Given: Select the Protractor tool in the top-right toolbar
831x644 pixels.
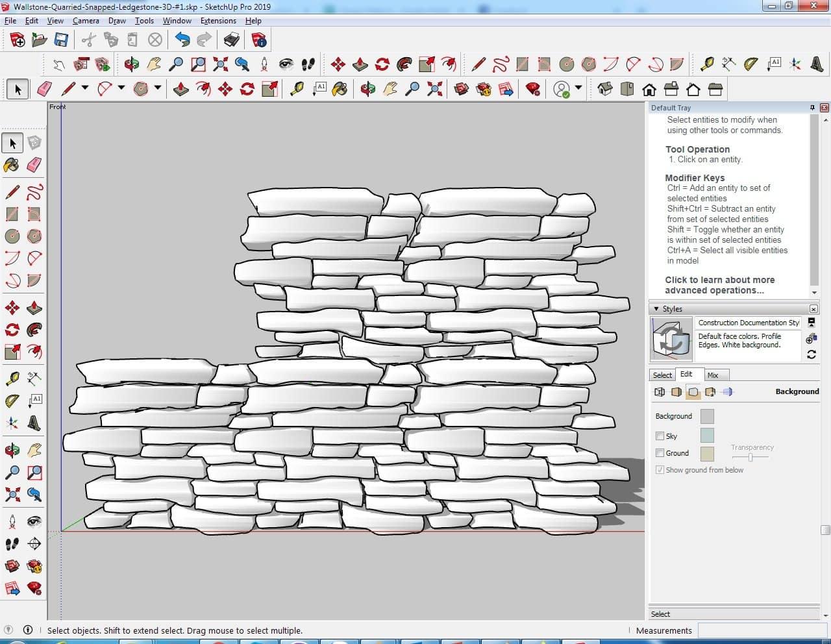Looking at the screenshot, I should tap(751, 64).
